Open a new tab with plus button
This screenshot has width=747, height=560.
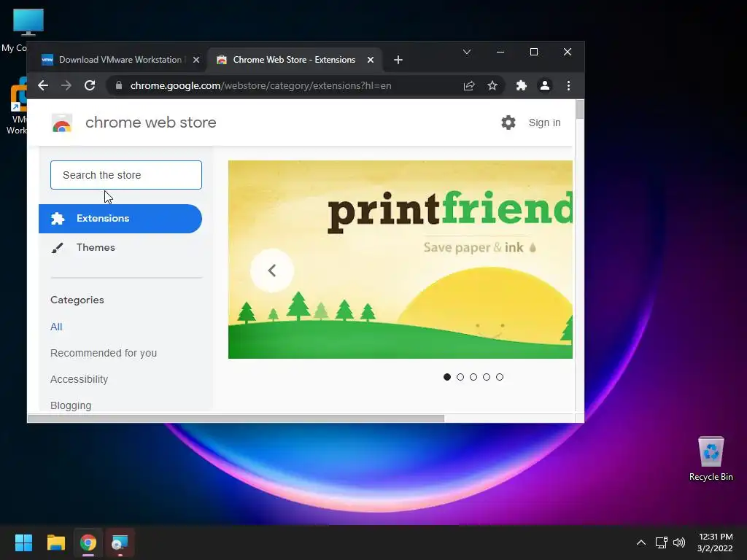(x=398, y=60)
